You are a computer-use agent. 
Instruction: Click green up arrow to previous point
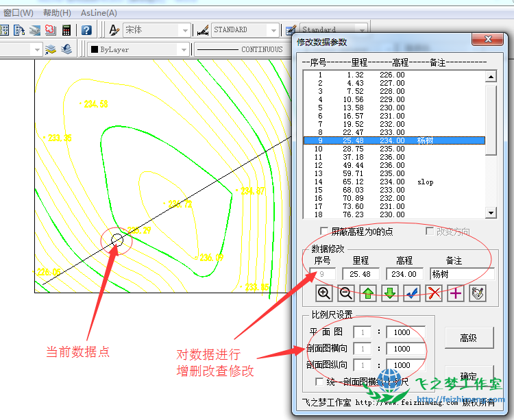point(368,293)
